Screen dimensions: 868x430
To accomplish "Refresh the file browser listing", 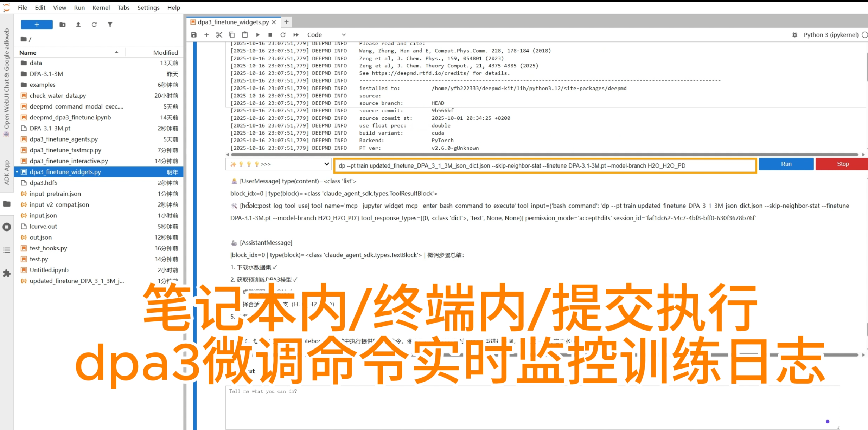I will coord(94,24).
